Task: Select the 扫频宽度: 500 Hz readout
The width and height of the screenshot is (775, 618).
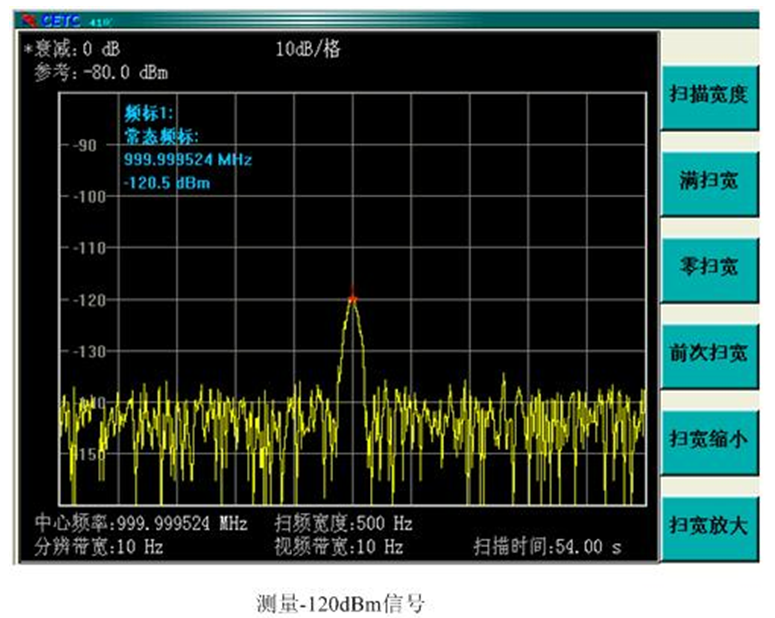Action: 343,524
